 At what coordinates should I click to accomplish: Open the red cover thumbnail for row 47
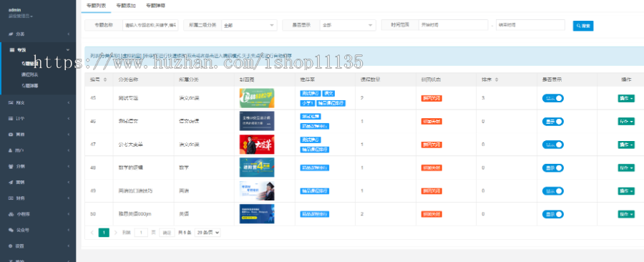257,145
